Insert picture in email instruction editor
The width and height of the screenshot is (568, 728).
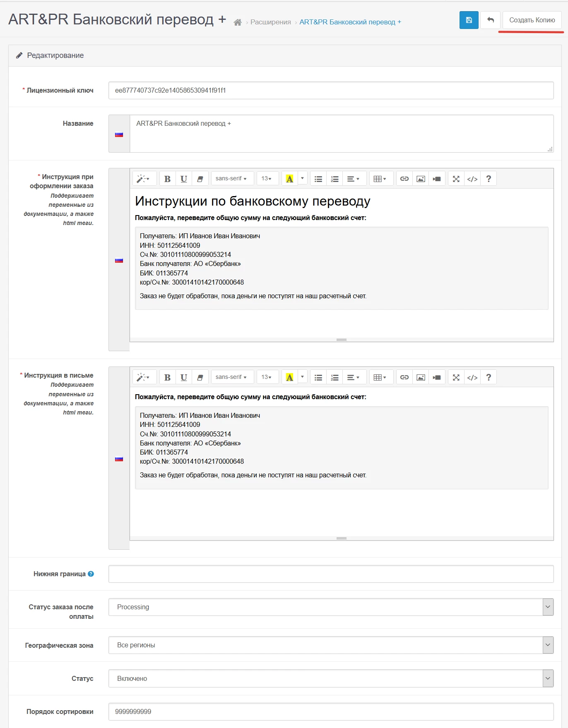(x=421, y=377)
